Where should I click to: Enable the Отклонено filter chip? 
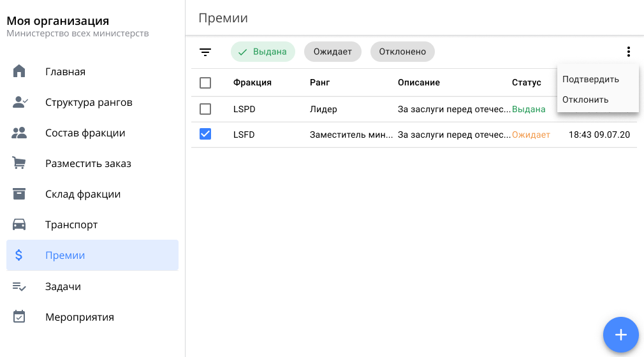[402, 52]
